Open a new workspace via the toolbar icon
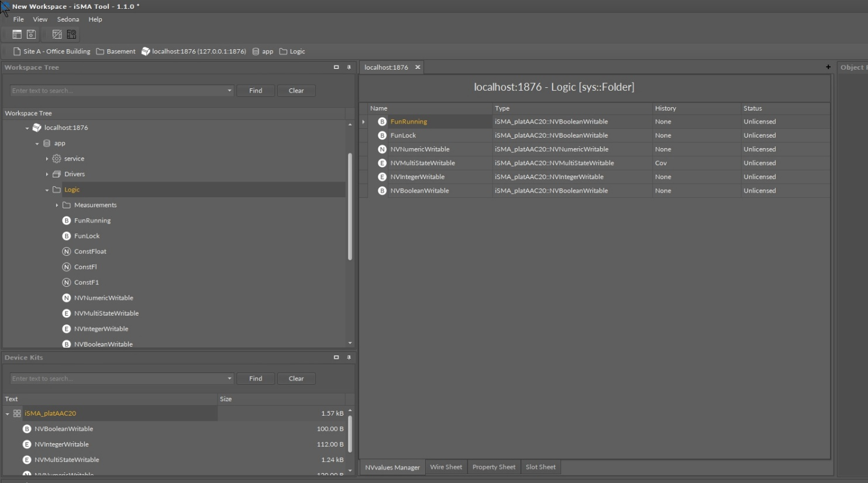 pos(16,34)
